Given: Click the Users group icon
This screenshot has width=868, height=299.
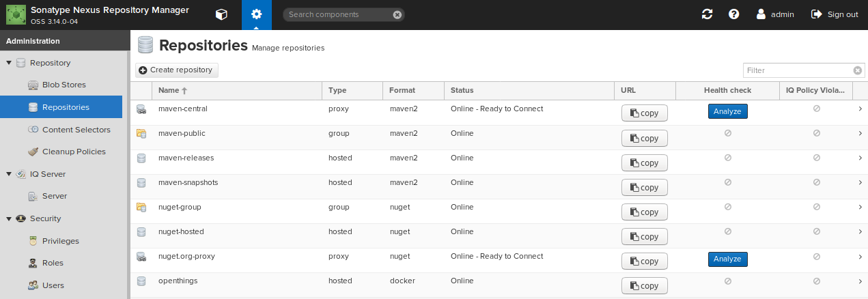Looking at the screenshot, I should coord(33,285).
